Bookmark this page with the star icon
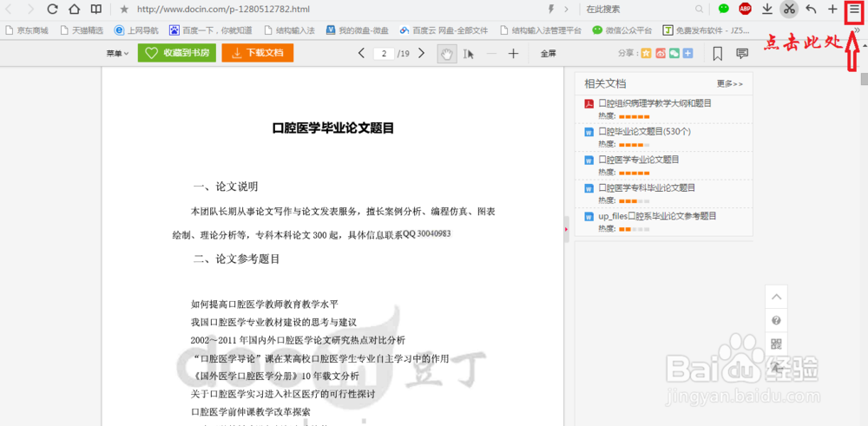The height and width of the screenshot is (426, 868). tap(124, 9)
